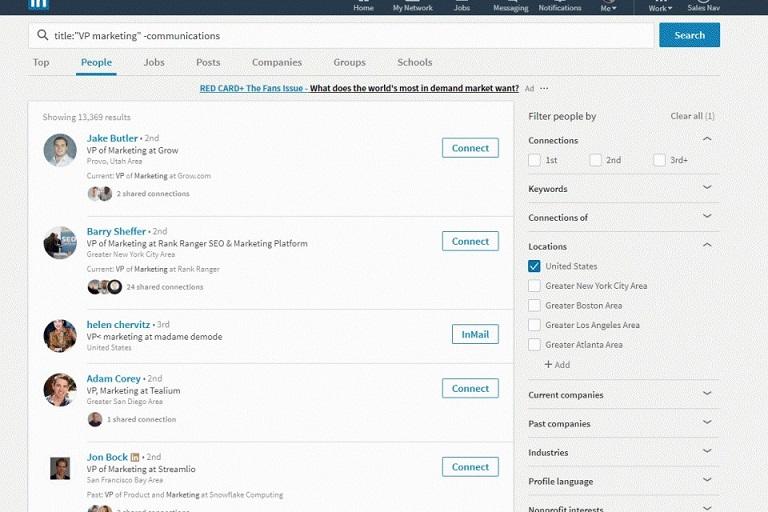
Task: Switch to the Top results tab
Action: tap(41, 63)
